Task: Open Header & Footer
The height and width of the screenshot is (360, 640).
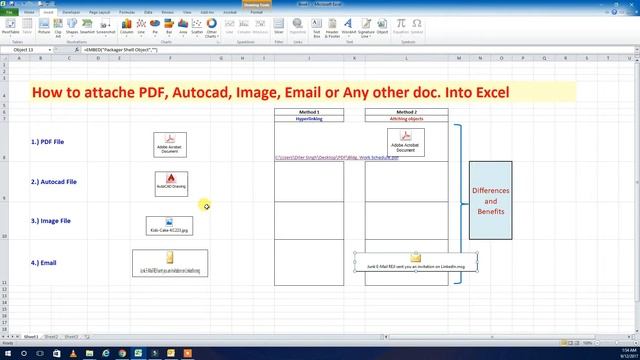Action: pos(332,27)
